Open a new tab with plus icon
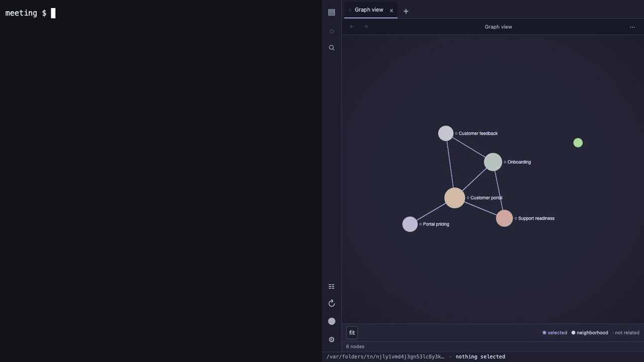Viewport: 644px width, 362px height. pyautogui.click(x=406, y=11)
